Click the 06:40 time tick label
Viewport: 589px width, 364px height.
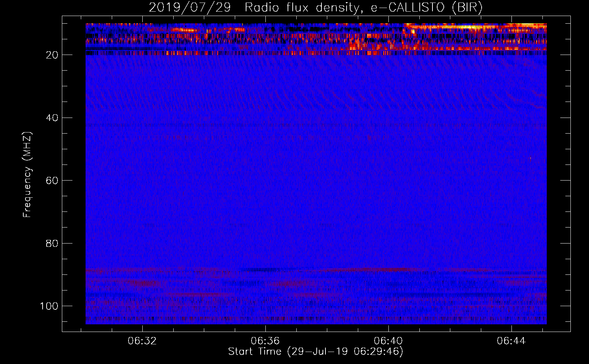click(x=388, y=341)
